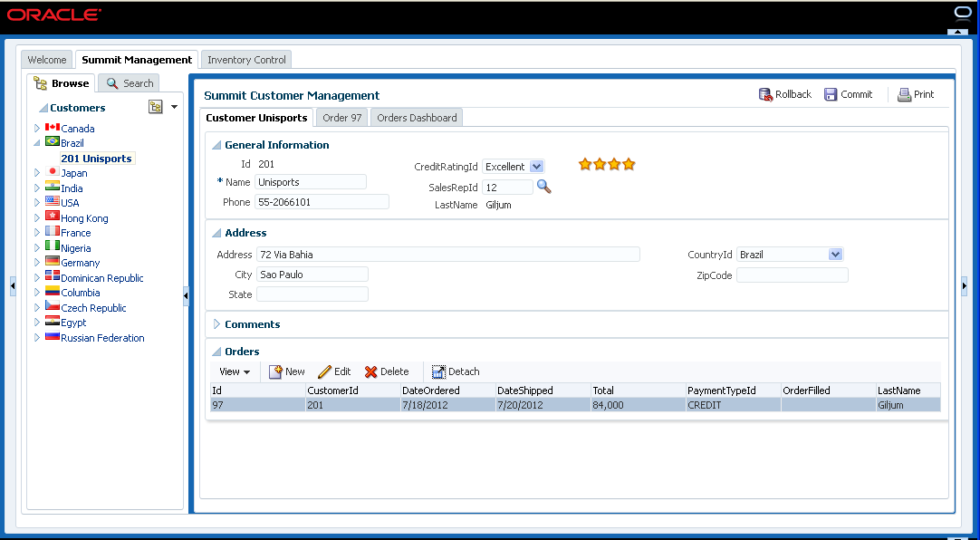980x540 pixels.
Task: Open the CreditRatingId Excellent dropdown
Action: [x=536, y=166]
